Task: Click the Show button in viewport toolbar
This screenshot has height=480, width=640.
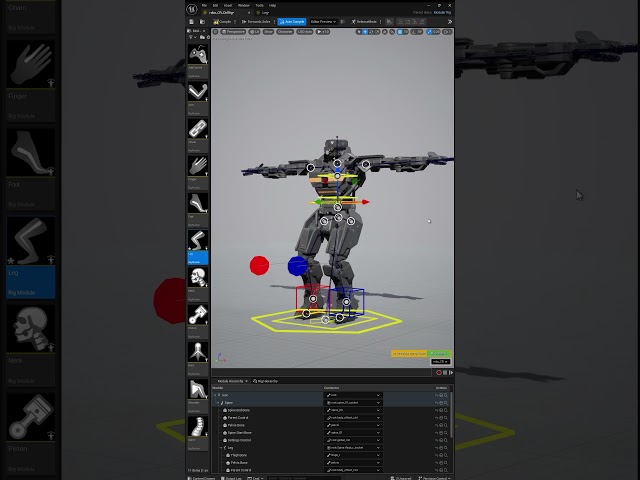Action: click(268, 31)
